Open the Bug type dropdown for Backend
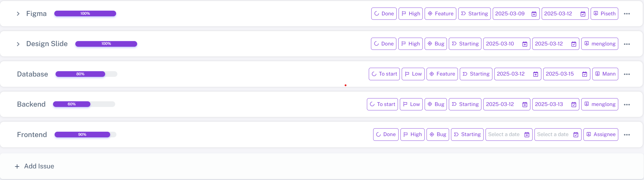Viewport: 644px width, 180px height. [436, 104]
